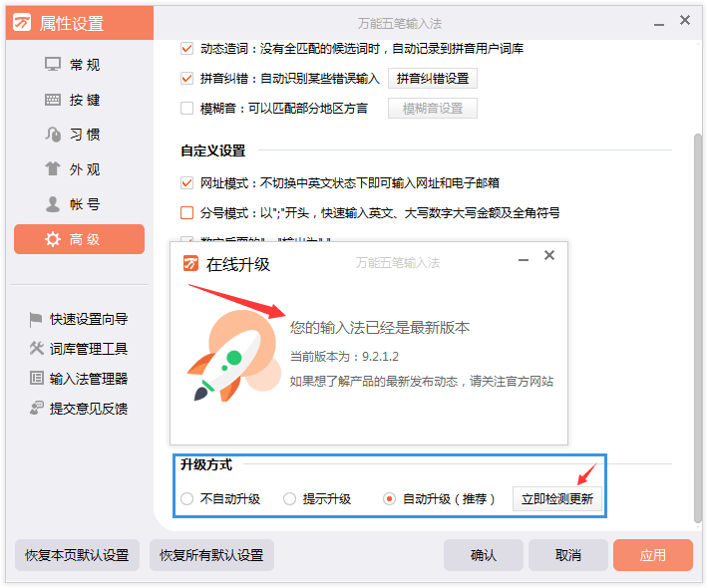Click the tools icon for 词库管理工具
708x588 pixels.
(x=37, y=349)
